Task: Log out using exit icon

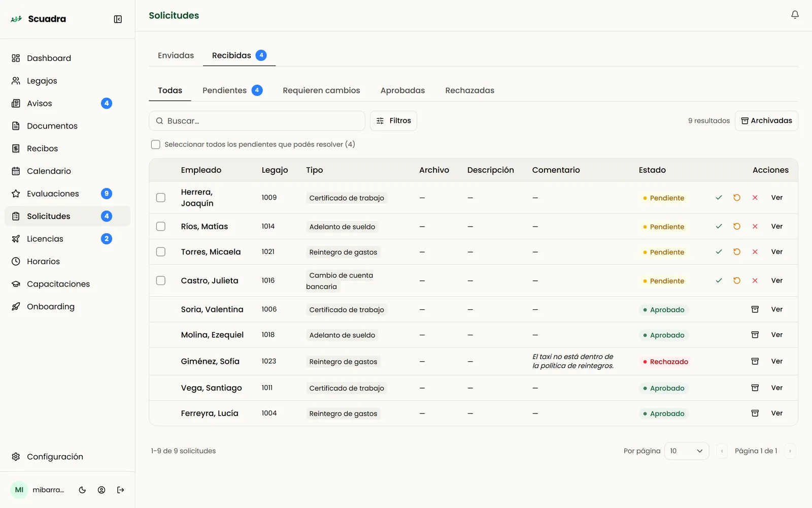Action: coord(120,490)
